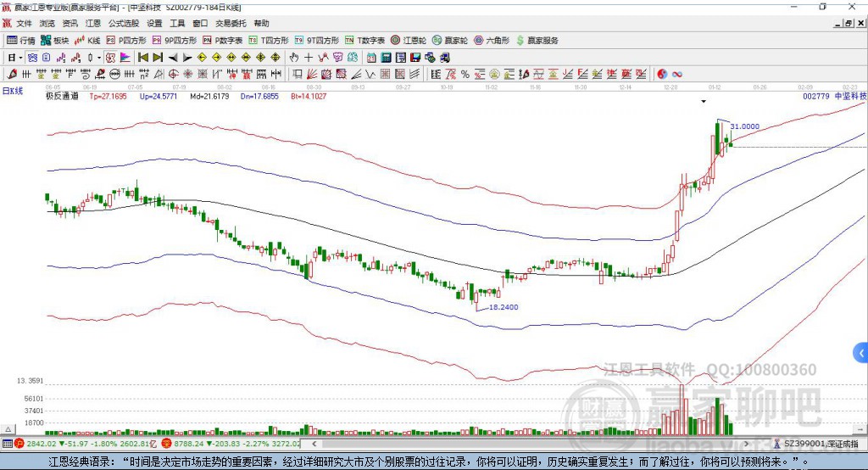Open the calculator icon in toolbar
Screen dimensions: 868x470
[387, 58]
